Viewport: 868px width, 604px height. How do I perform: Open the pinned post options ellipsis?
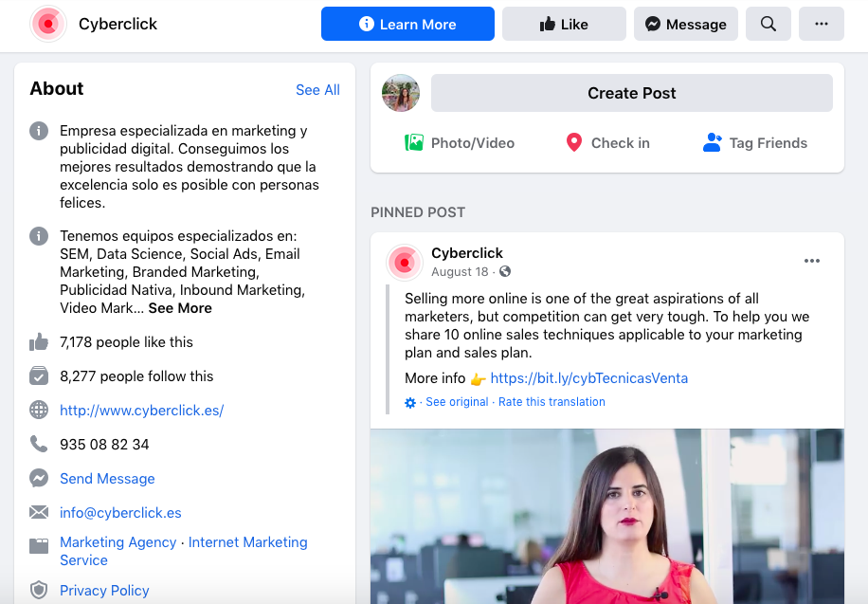pos(812,261)
